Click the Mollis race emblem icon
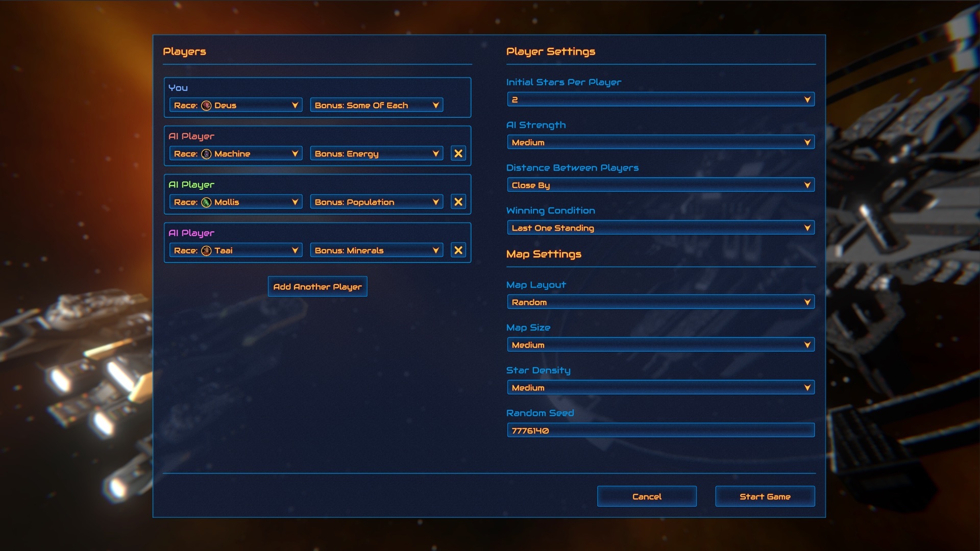This screenshot has width=980, height=551. click(x=206, y=203)
